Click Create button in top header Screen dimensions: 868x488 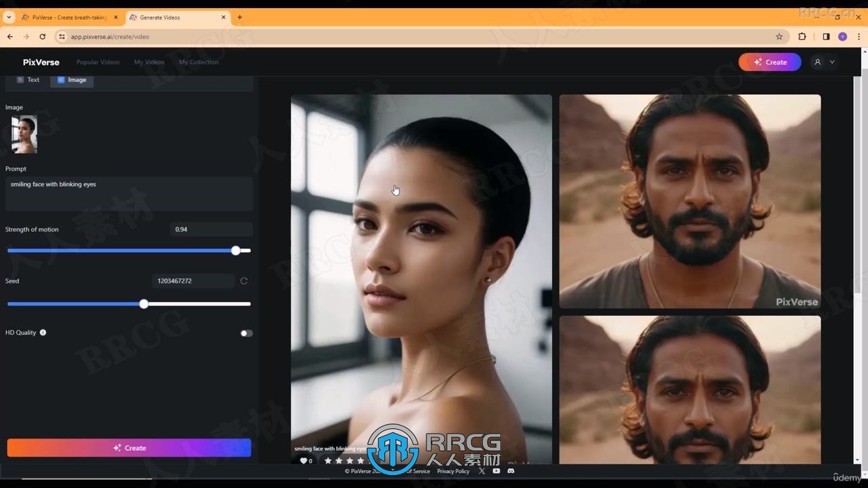770,62
